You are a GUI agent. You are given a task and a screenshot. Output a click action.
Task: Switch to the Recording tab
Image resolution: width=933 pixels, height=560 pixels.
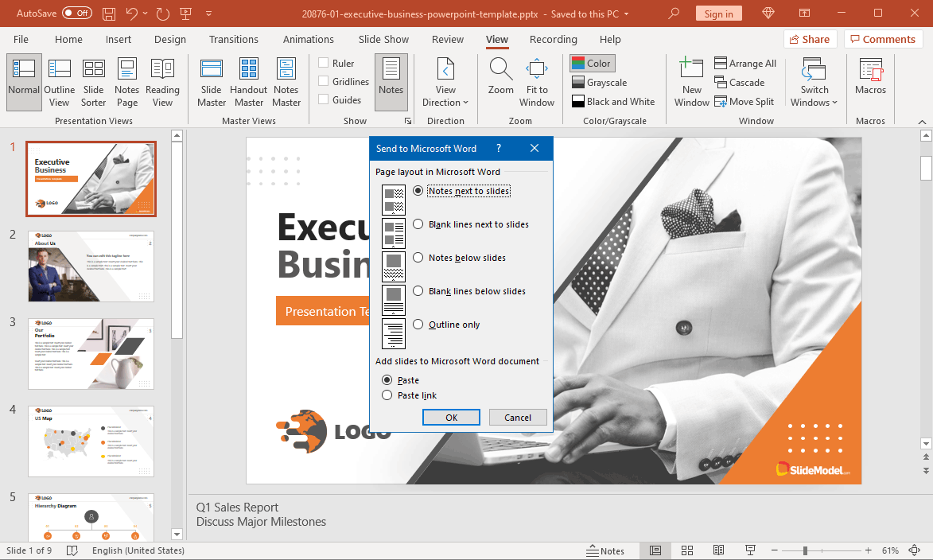(x=553, y=39)
